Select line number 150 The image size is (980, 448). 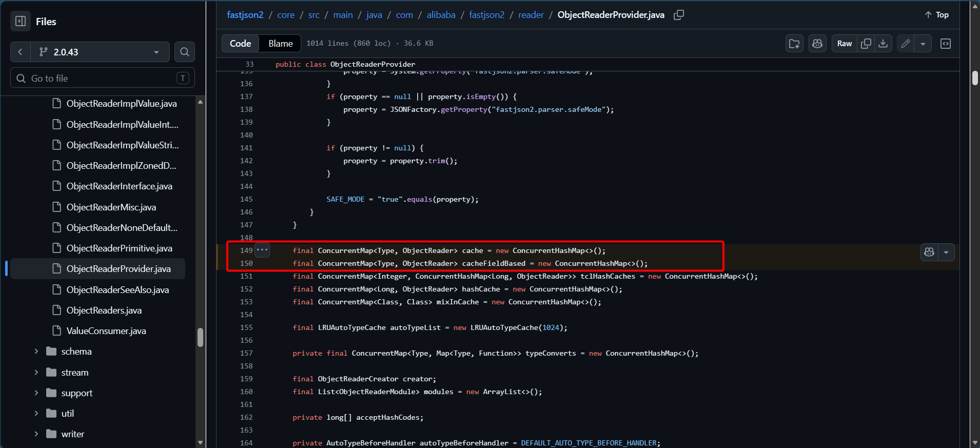click(x=246, y=263)
